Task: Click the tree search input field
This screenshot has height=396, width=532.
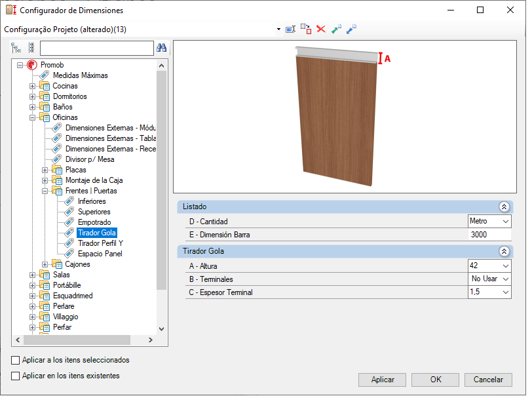Action: [97, 49]
